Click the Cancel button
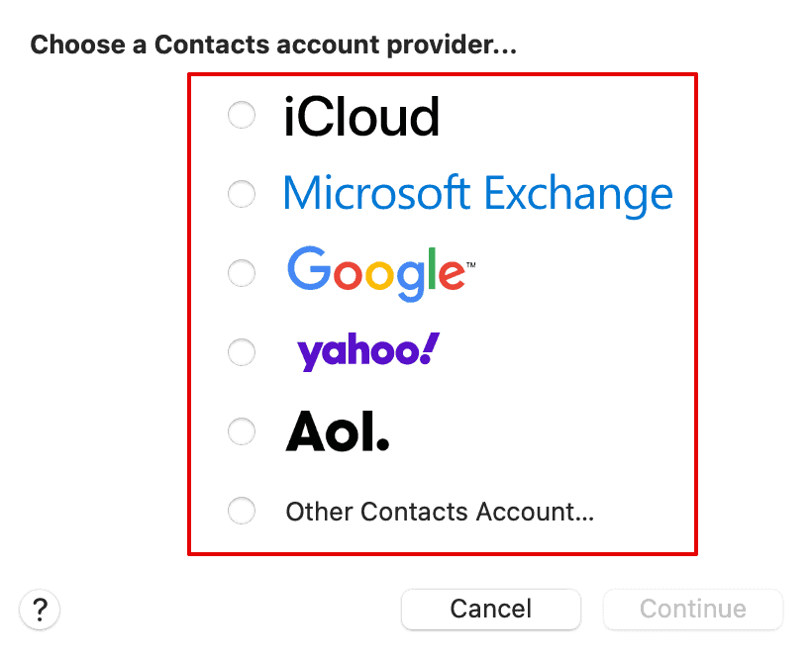The height and width of the screenshot is (663, 812). [490, 609]
